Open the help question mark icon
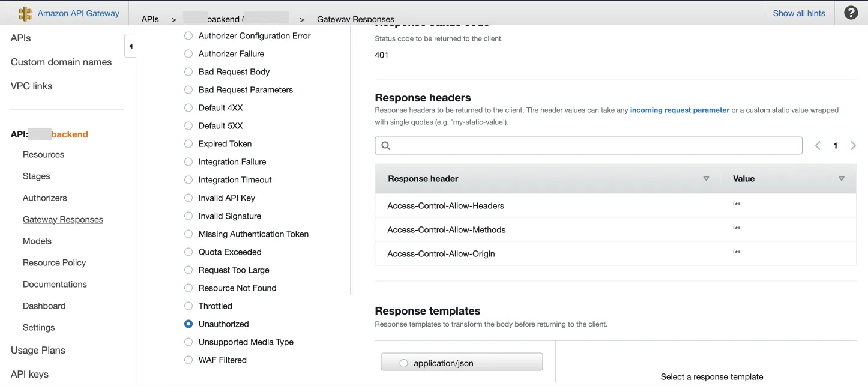Screen dimensions: 868x386 pyautogui.click(x=851, y=13)
